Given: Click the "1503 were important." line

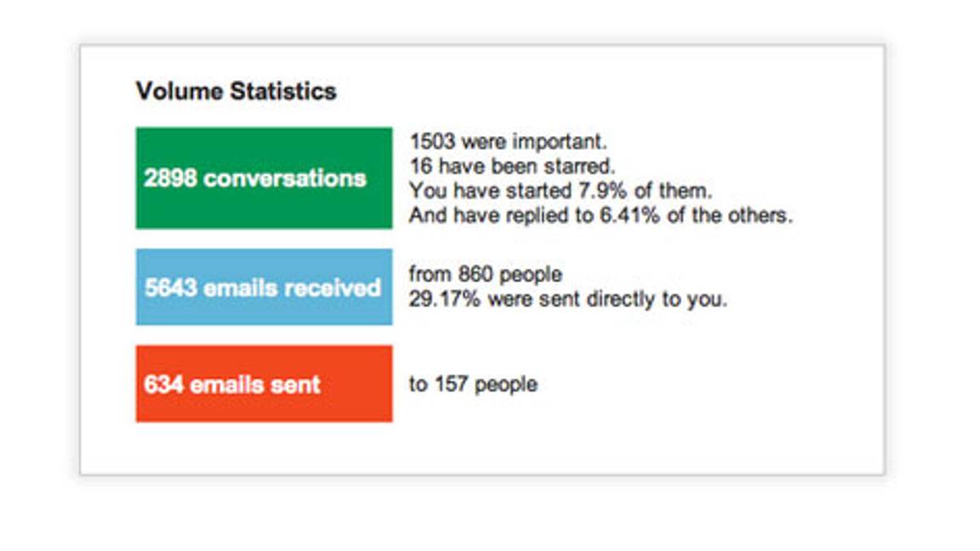Looking at the screenshot, I should [508, 141].
